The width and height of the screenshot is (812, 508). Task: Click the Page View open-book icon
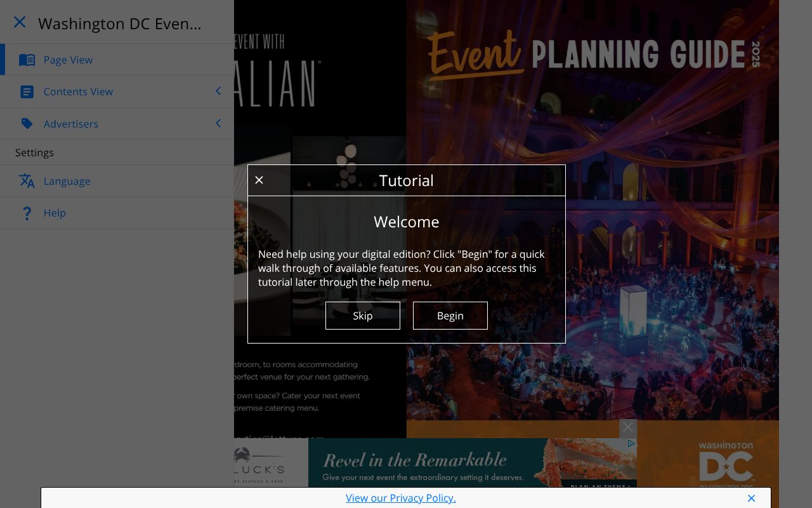click(27, 60)
